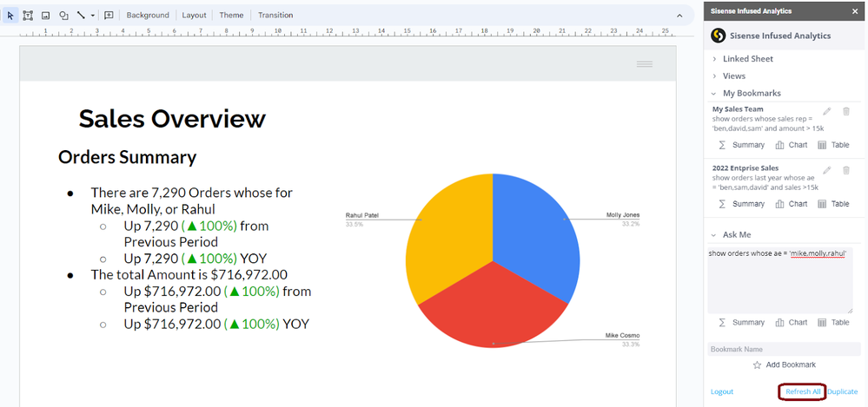Insert Chart for My Sales Team bookmark
This screenshot has width=868, height=407.
point(791,145)
